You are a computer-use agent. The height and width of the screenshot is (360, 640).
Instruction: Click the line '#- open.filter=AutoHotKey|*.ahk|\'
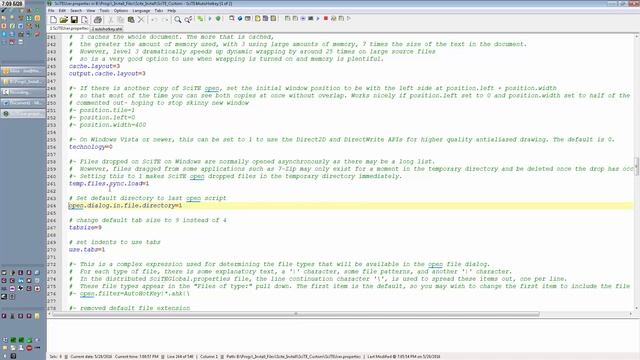pyautogui.click(x=129, y=294)
